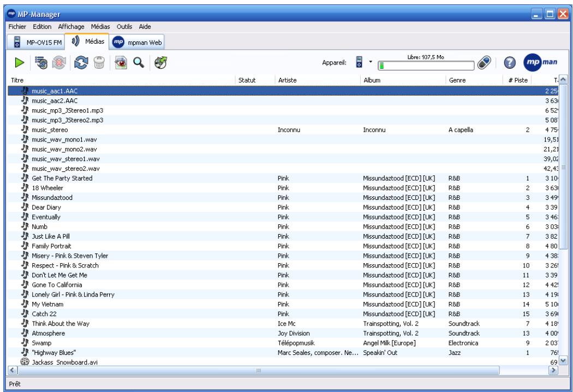
Task: Click the cancel transfer icon
Action: 58,64
